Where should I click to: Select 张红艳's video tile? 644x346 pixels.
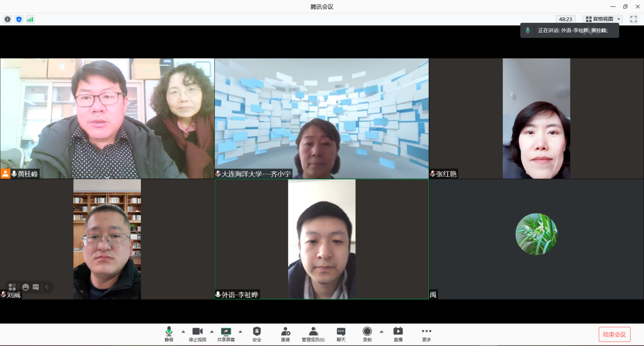tap(536, 118)
